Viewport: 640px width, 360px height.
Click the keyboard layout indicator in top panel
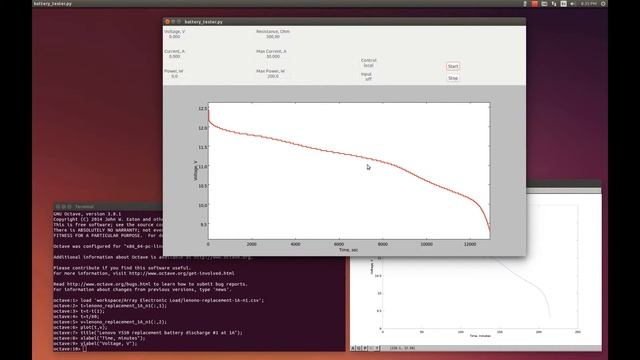(563, 4)
